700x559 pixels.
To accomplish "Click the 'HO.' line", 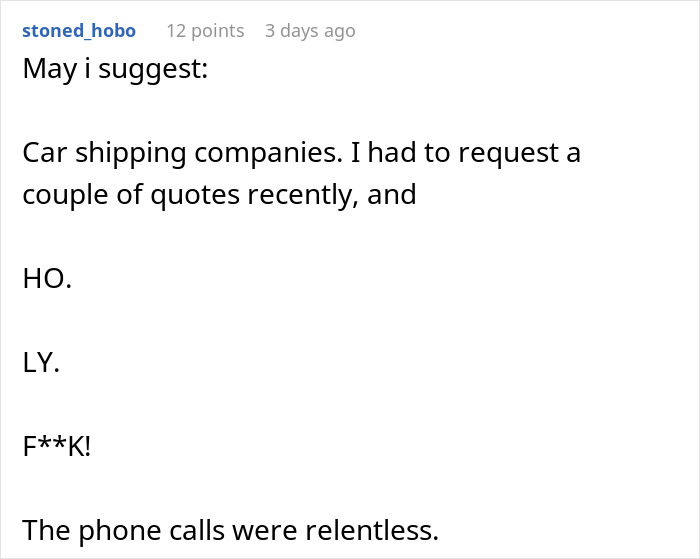I will (47, 279).
